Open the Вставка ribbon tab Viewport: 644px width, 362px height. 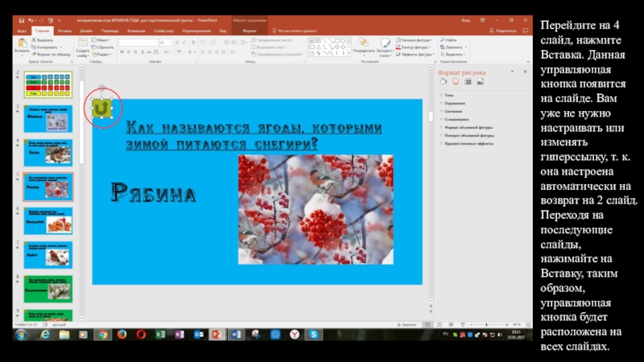(x=64, y=31)
